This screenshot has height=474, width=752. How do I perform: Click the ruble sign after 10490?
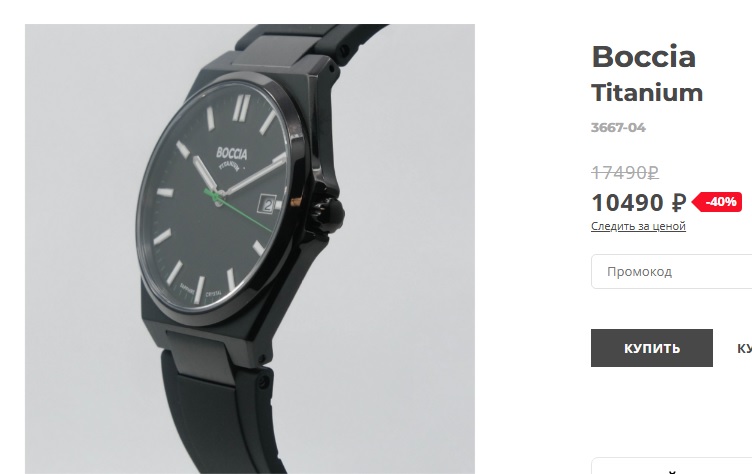(x=679, y=202)
